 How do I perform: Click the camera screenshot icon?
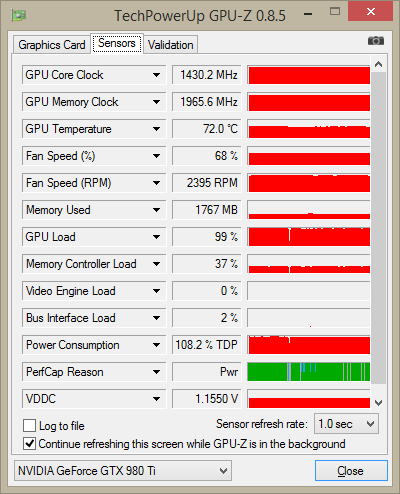376,41
